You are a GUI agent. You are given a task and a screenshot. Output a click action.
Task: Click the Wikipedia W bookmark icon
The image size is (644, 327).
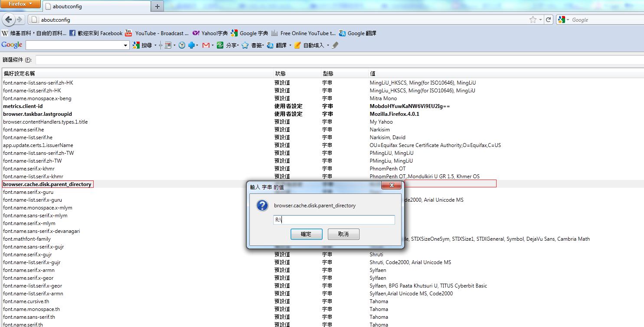[4, 33]
